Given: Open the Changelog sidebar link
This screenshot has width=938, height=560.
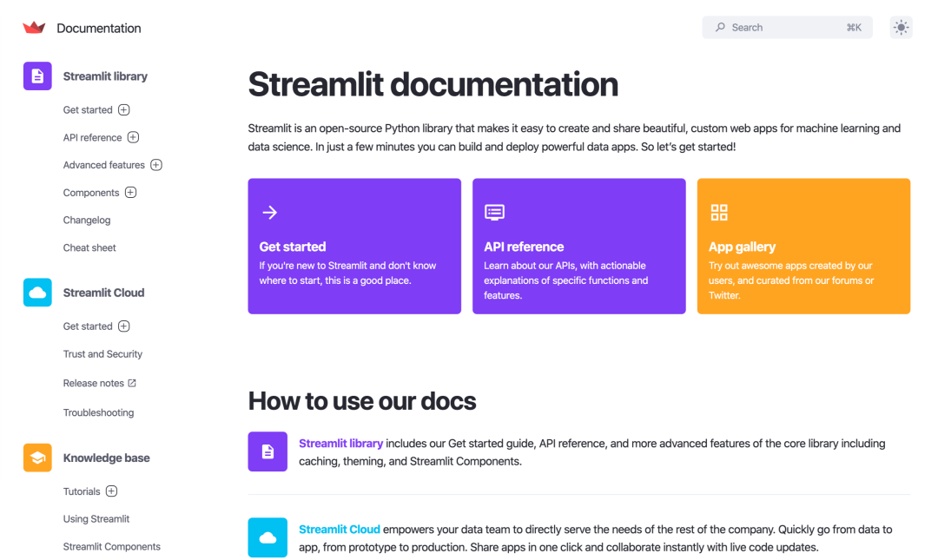Looking at the screenshot, I should click(x=87, y=221).
